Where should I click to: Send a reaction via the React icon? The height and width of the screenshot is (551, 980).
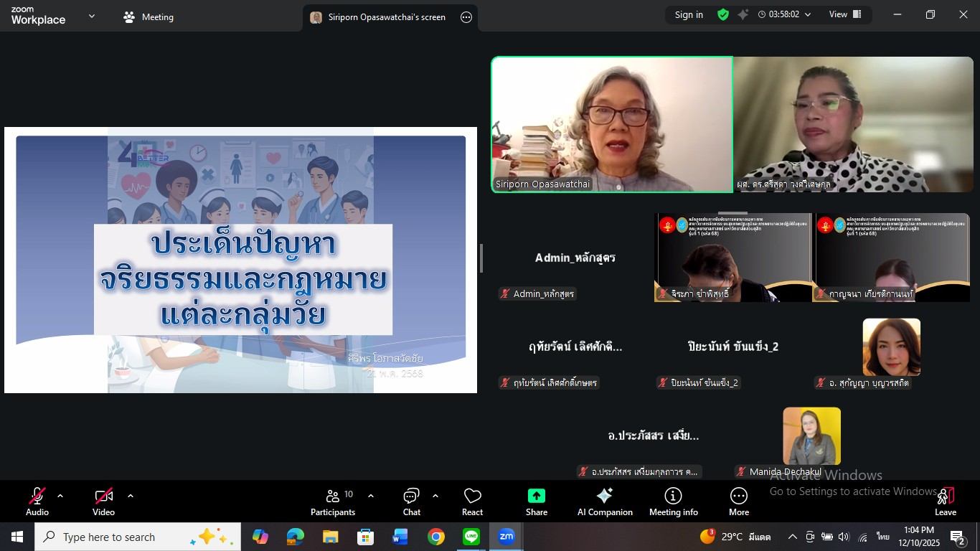click(472, 500)
